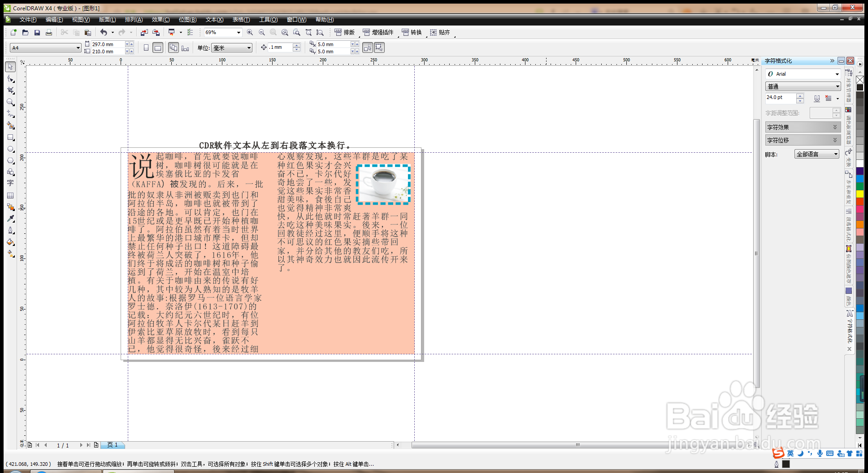The image size is (868, 473).
Task: Select the Ellipse tool
Action: click(10, 149)
